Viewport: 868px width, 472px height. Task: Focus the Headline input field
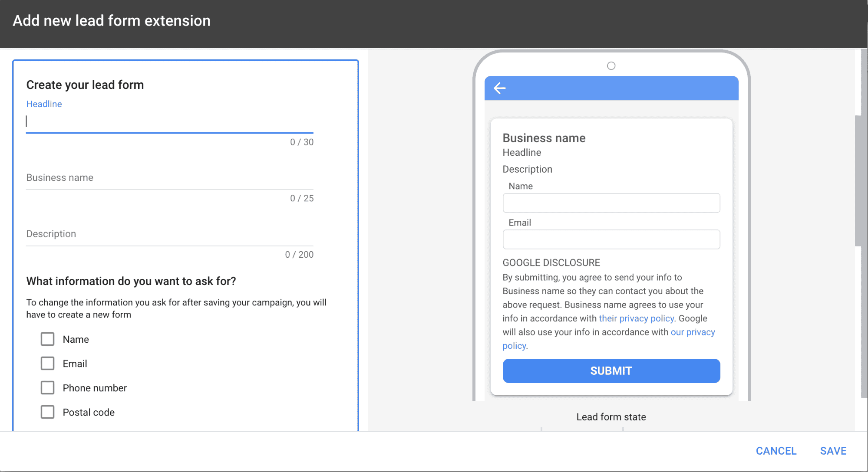click(x=169, y=121)
